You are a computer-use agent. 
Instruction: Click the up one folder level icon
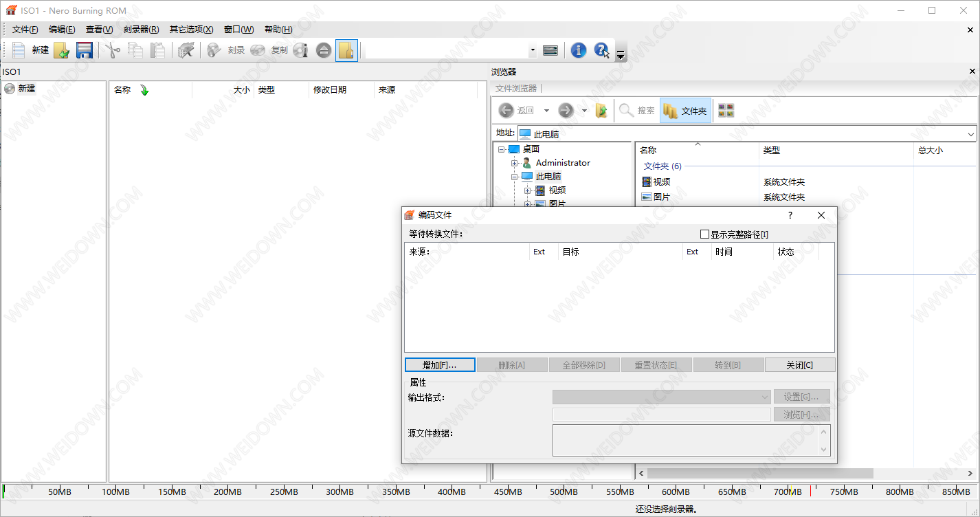(601, 110)
